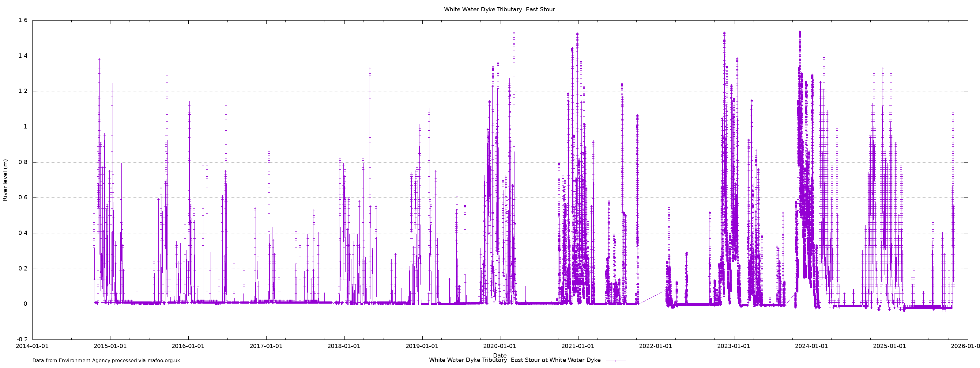Screen dimensions: 980x368
Task: Click the 2023-01-01 date tick label
Action: click(733, 346)
